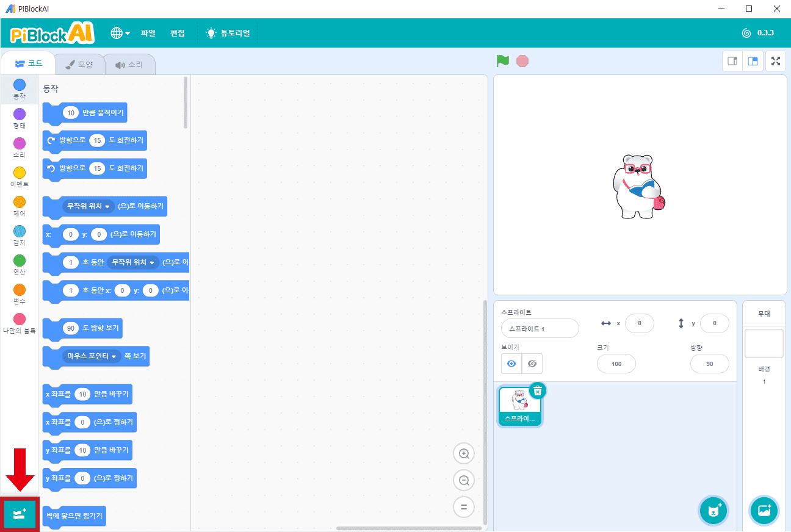Select the 형태 block category

tap(20, 118)
